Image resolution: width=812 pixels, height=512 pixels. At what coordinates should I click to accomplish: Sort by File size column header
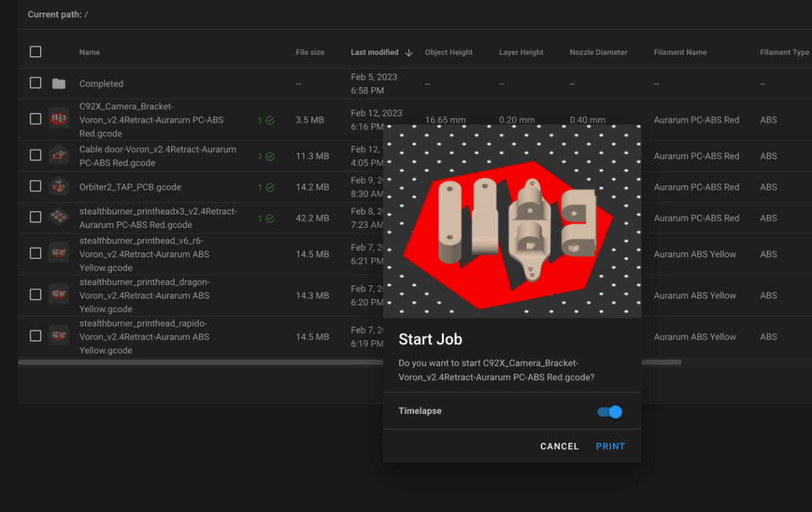310,52
